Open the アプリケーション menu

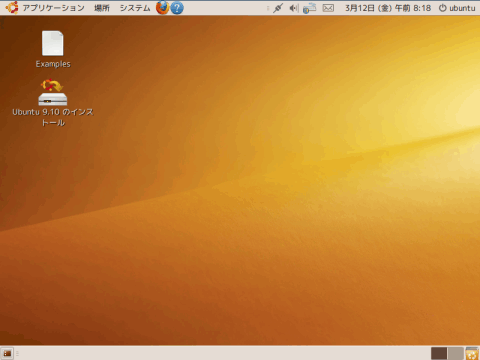[53, 8]
